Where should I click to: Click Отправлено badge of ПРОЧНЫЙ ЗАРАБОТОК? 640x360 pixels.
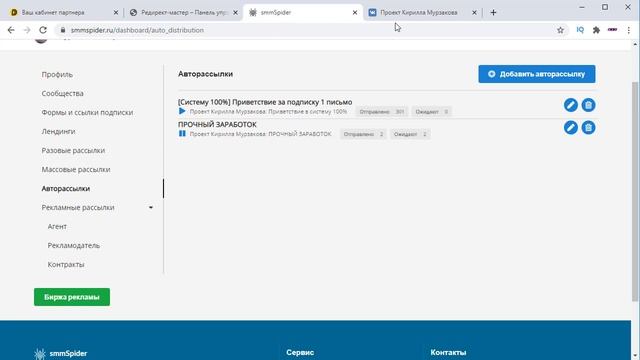click(363, 134)
